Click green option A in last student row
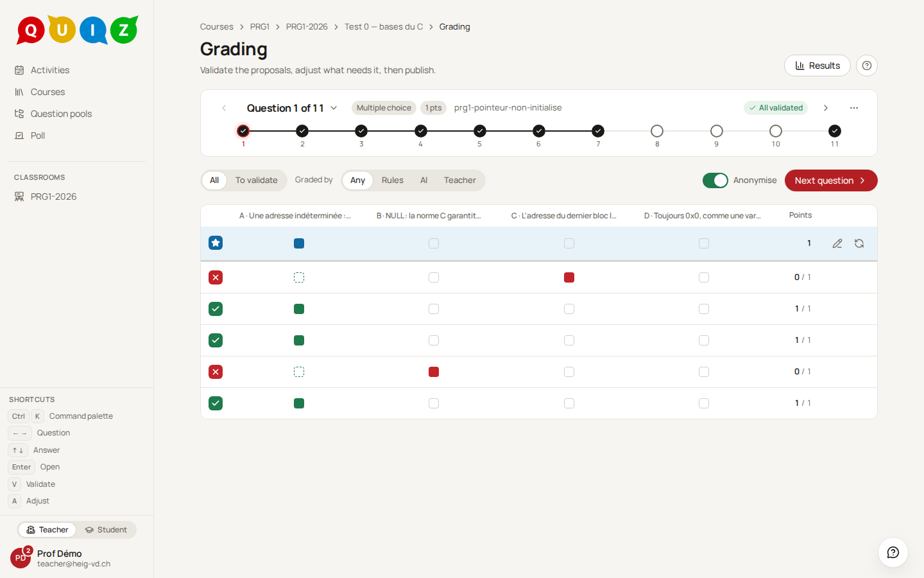The height and width of the screenshot is (578, 924). [299, 403]
